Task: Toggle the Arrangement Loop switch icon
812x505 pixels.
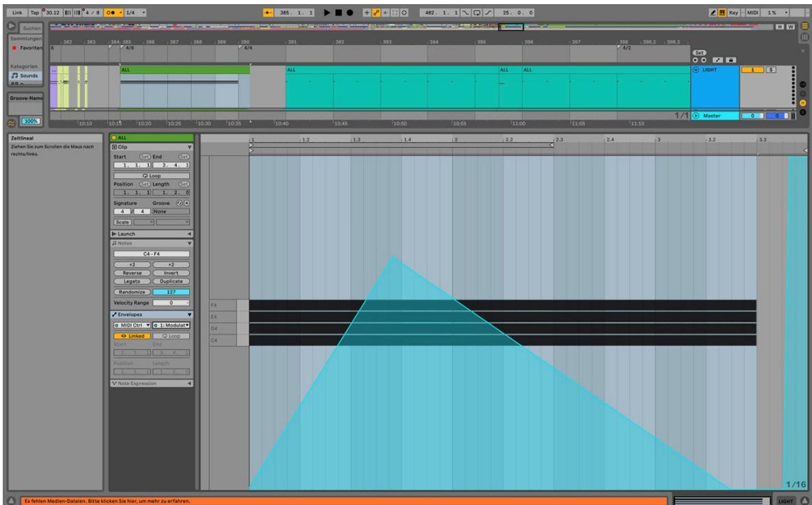Action: 477,12
